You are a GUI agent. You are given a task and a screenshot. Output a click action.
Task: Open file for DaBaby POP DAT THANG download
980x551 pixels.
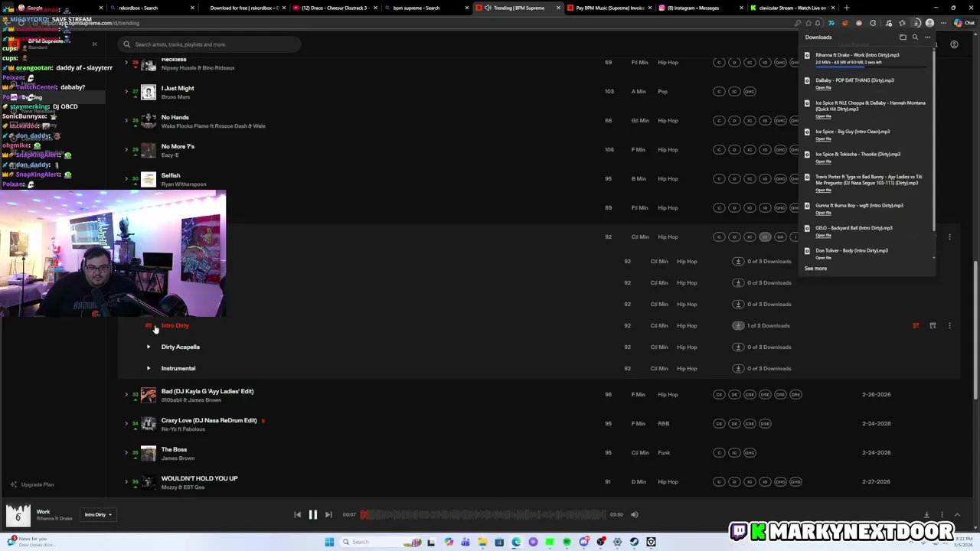(x=823, y=87)
